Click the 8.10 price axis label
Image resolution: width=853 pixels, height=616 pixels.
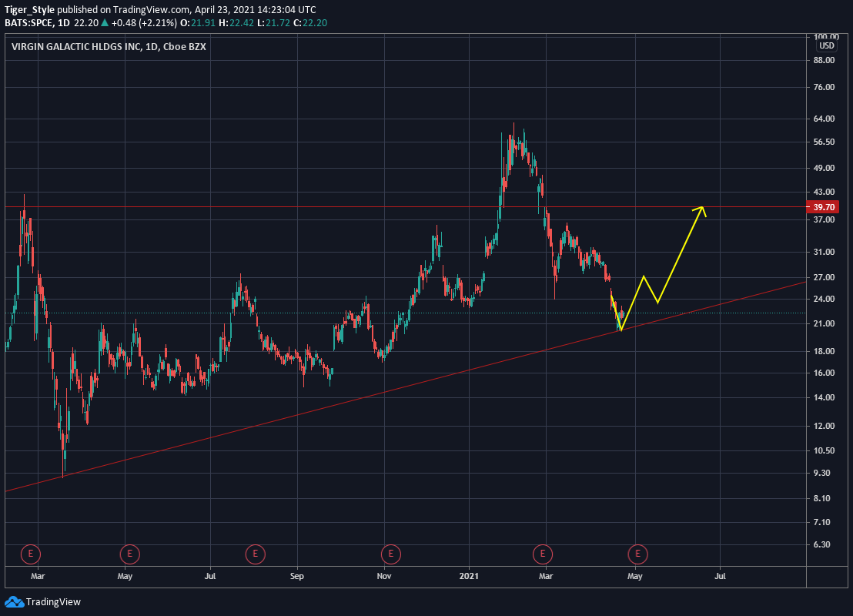point(822,498)
